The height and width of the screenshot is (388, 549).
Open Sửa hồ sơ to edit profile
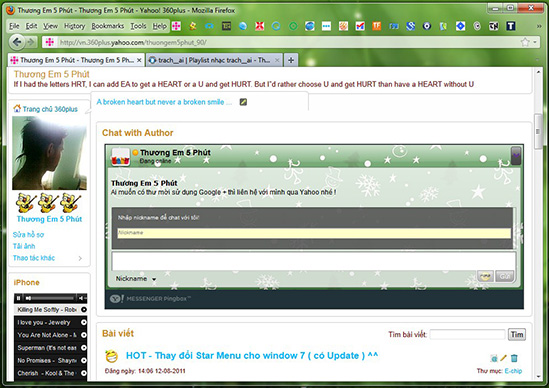(x=28, y=235)
